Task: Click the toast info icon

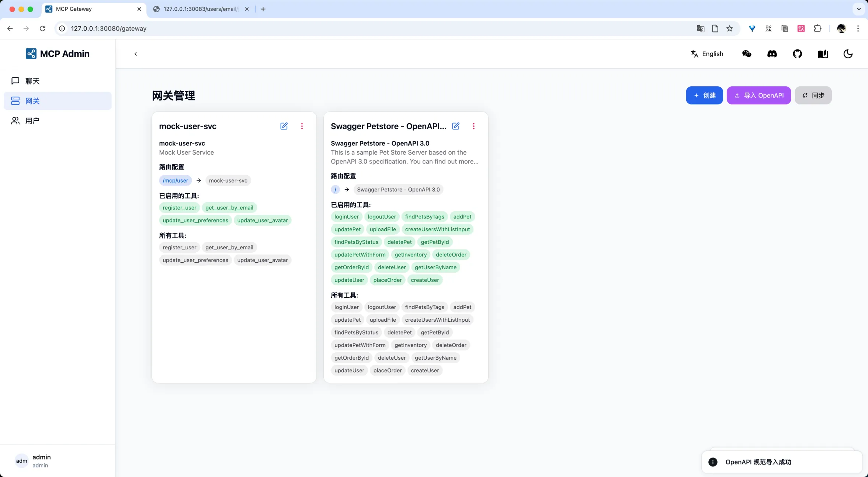Action: [x=713, y=462]
